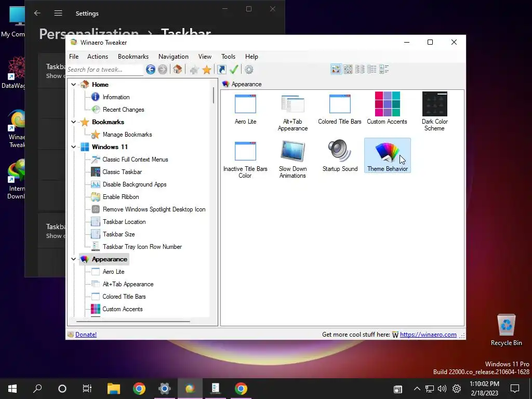Open the Colored Title Bars icon
This screenshot has height=399, width=532.
click(340, 109)
